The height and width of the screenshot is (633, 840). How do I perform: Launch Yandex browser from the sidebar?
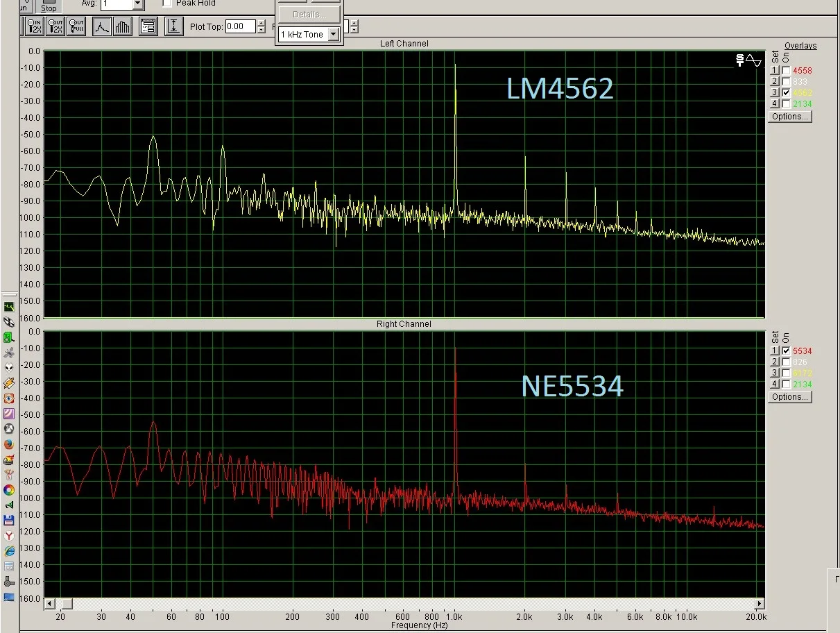9,536
